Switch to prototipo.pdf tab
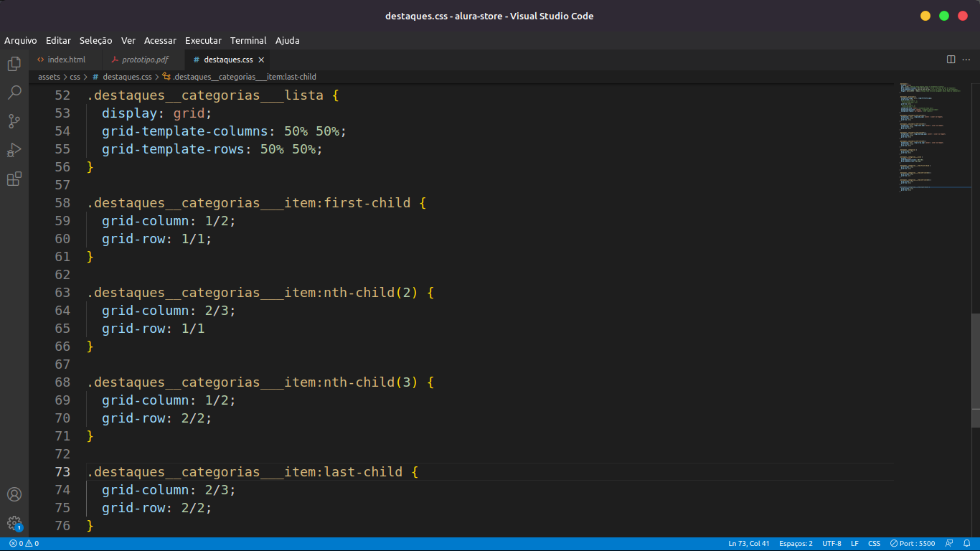980x551 pixels. coord(143,60)
